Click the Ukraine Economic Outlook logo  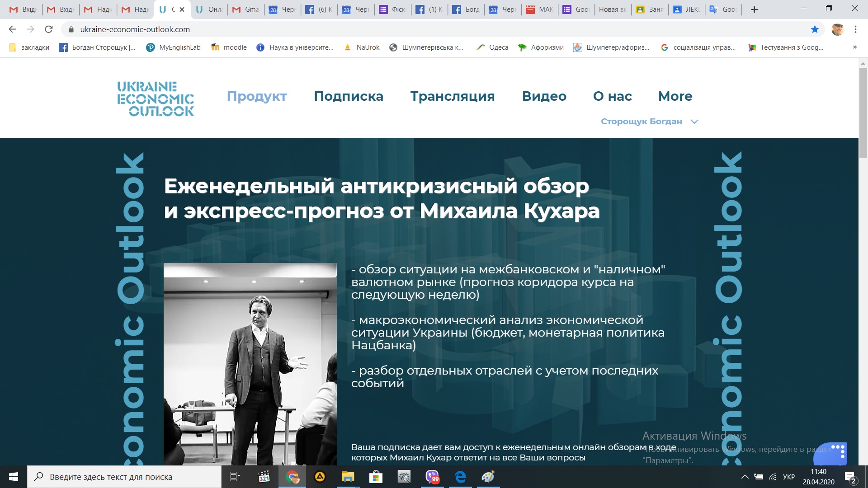(x=156, y=99)
